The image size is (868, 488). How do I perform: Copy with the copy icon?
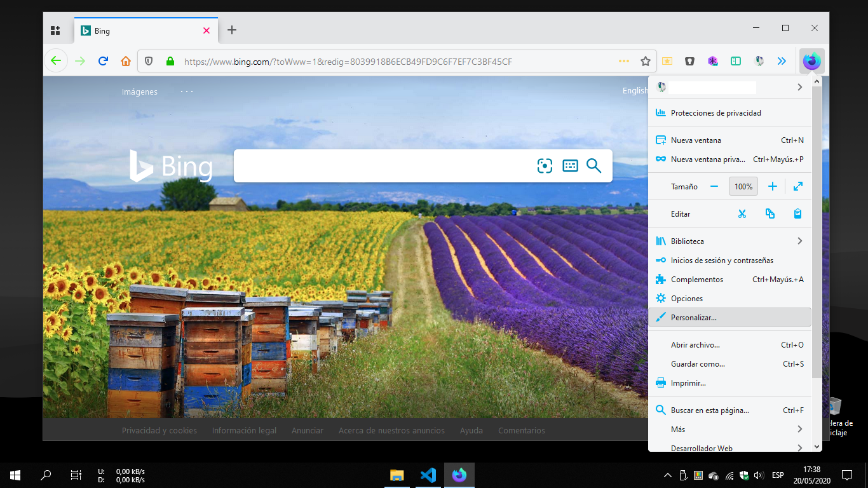[770, 214]
